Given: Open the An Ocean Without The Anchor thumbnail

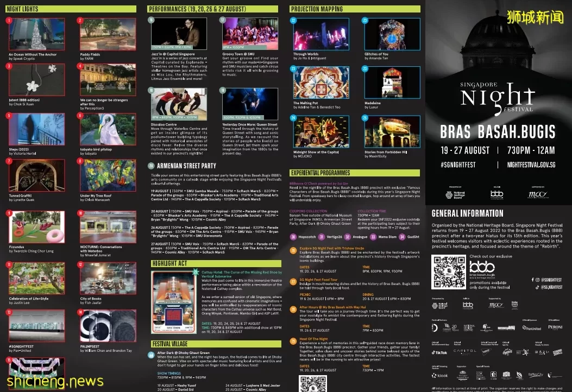Looking at the screenshot, I should click(36, 34).
